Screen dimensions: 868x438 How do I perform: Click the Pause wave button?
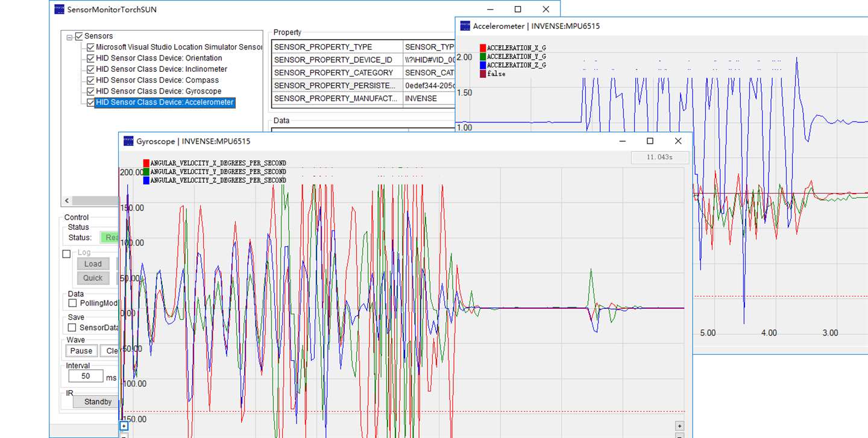click(x=81, y=351)
